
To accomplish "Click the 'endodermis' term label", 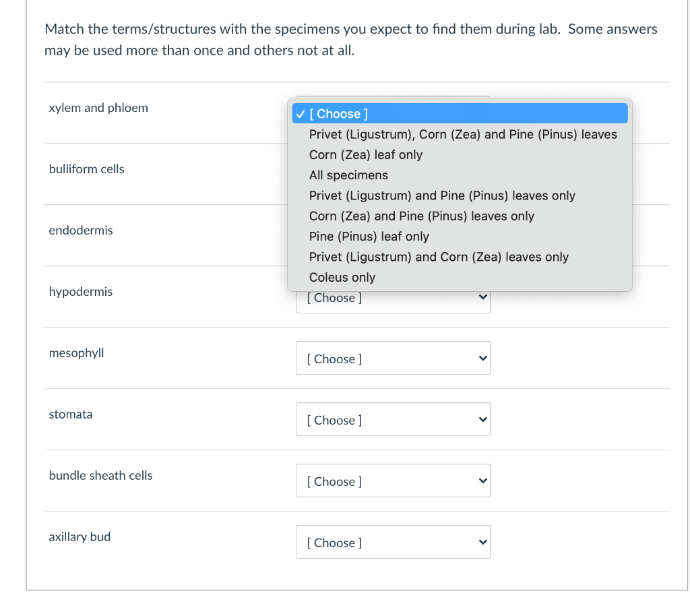I will pos(81,230).
